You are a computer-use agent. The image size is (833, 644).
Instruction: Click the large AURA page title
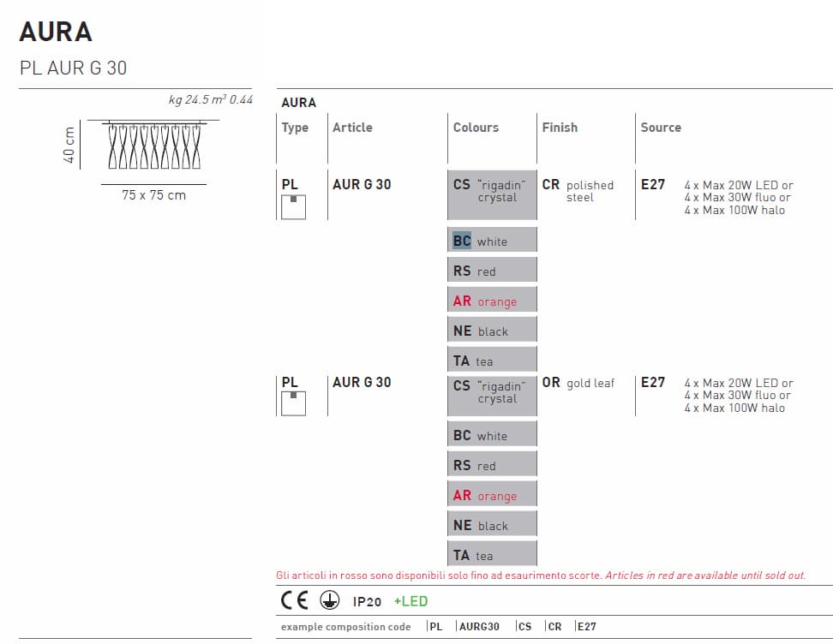[56, 32]
